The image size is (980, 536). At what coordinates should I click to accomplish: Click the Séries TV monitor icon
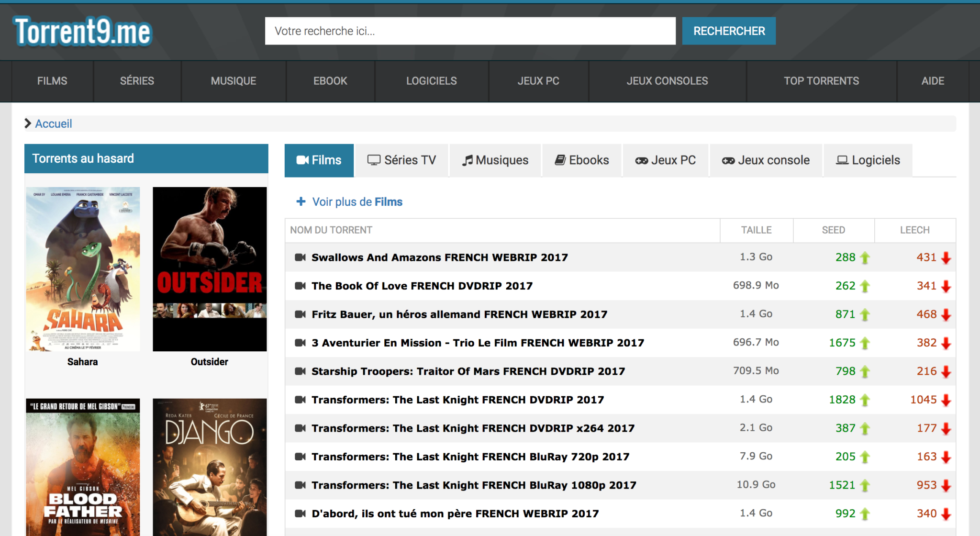pos(374,160)
